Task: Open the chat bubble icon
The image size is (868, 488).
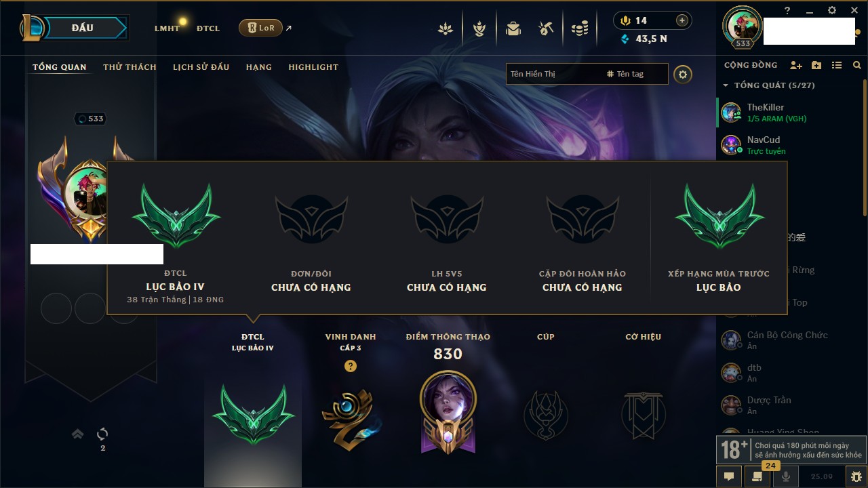Action: 729,476
